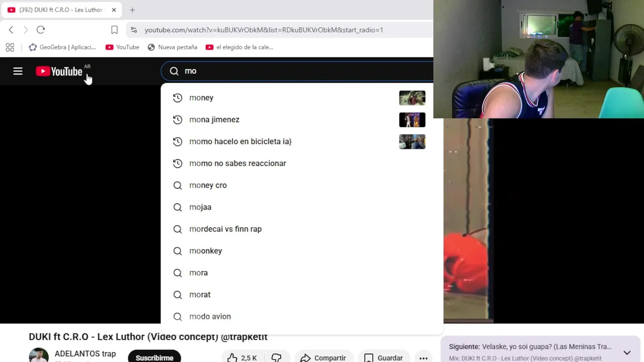
Task: Open the apps grid in bookmarks bar
Action: tap(10, 47)
